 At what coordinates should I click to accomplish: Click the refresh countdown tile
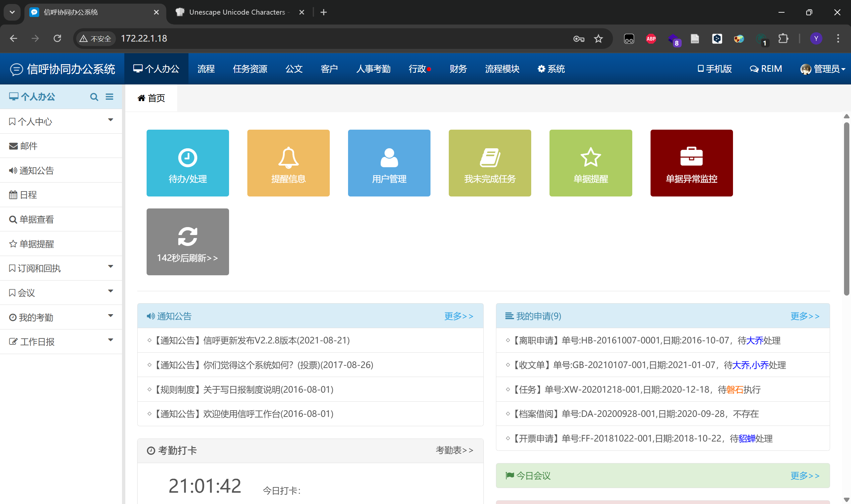[187, 242]
